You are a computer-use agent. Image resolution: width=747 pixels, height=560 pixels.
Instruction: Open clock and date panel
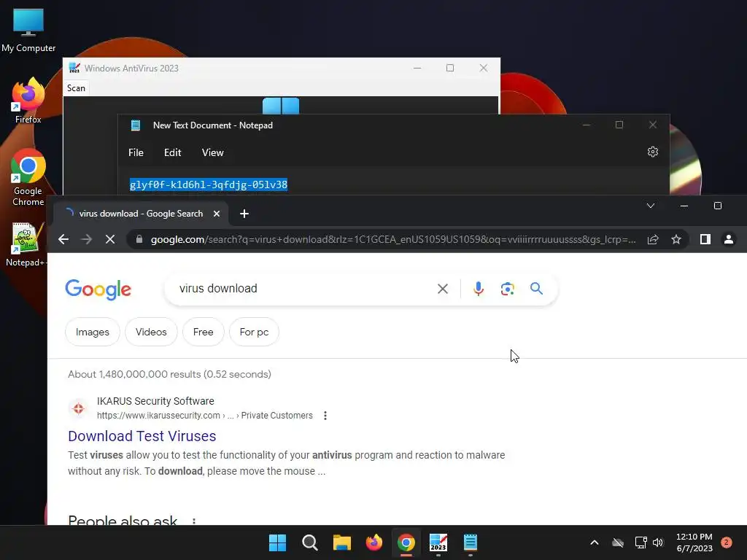point(694,542)
